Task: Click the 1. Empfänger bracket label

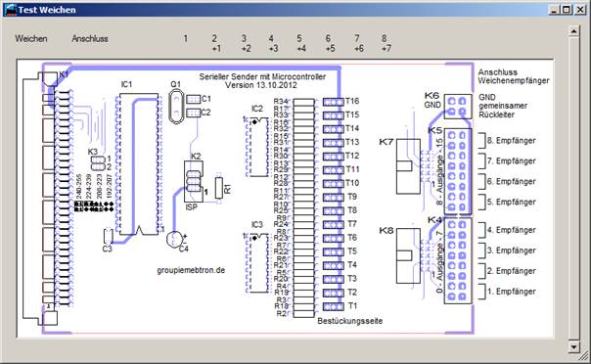Action: tap(507, 292)
